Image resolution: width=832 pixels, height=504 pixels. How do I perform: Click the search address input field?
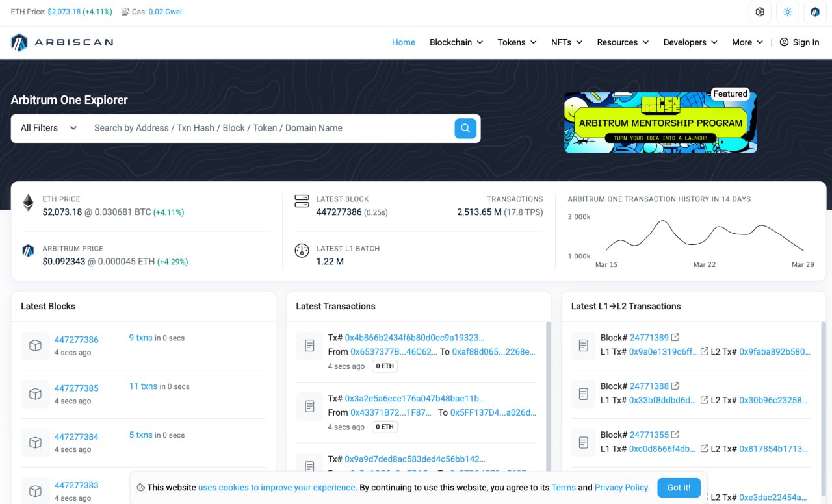tap(270, 128)
